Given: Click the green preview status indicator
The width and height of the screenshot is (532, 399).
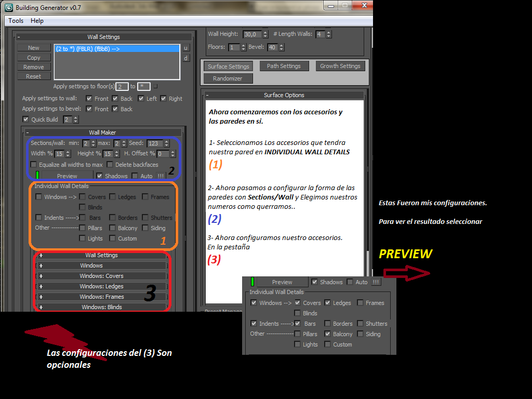Looking at the screenshot, I should click(x=37, y=176).
